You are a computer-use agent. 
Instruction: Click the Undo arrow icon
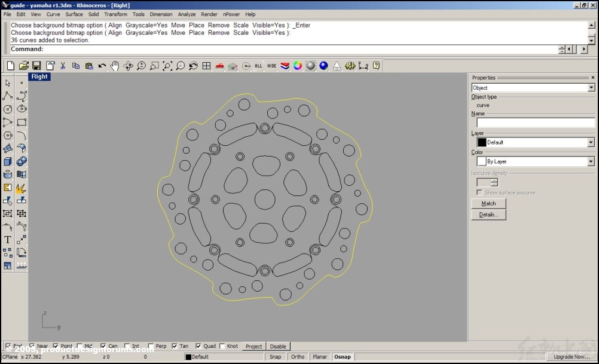[x=102, y=66]
